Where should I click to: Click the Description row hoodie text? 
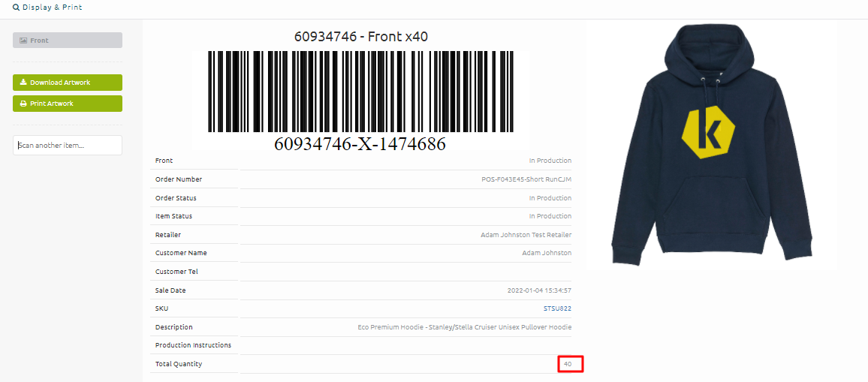click(x=465, y=327)
